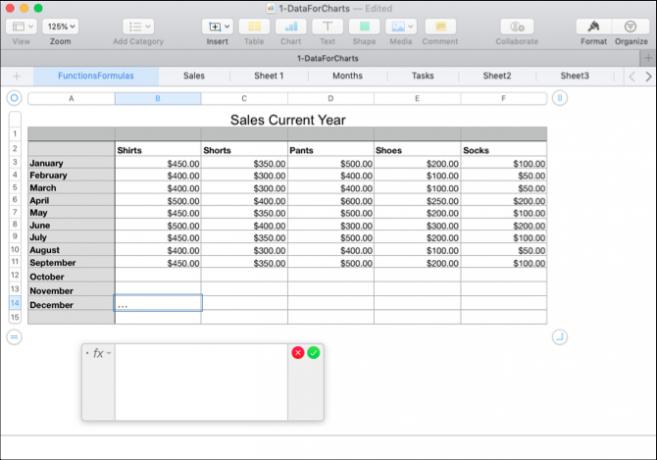
Task: Select column E header
Action: [x=417, y=98]
